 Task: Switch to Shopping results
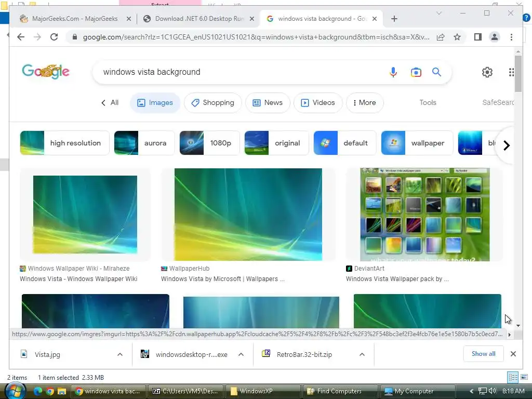[212, 102]
